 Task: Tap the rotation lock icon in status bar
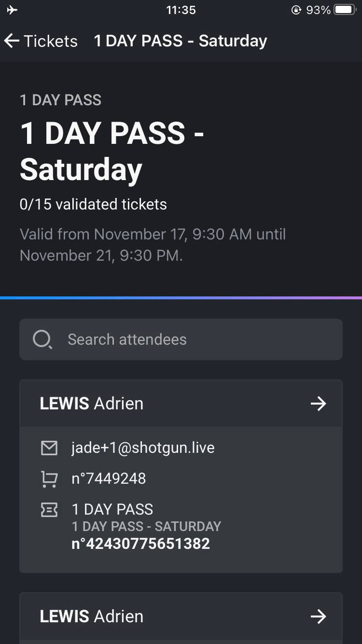click(296, 10)
